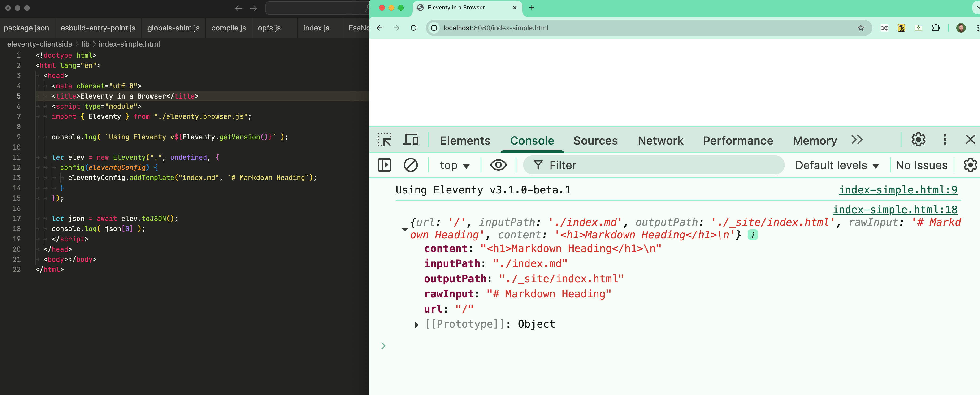The width and height of the screenshot is (980, 395).
Task: Open the compile.js editor tab
Action: [229, 28]
